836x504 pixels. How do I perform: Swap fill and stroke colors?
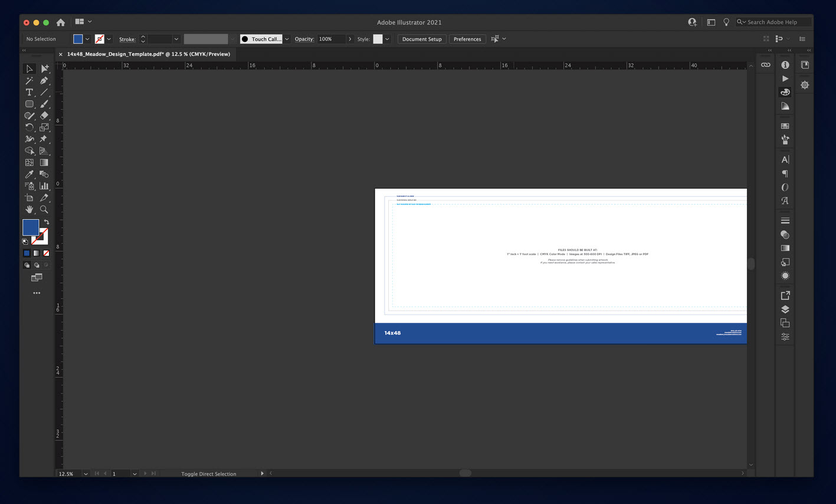coord(46,222)
